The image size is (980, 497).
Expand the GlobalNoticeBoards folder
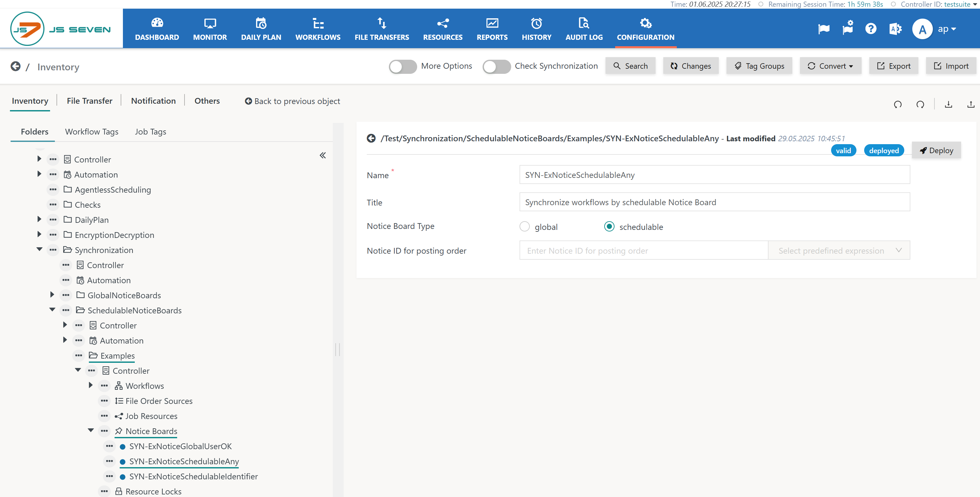53,294
